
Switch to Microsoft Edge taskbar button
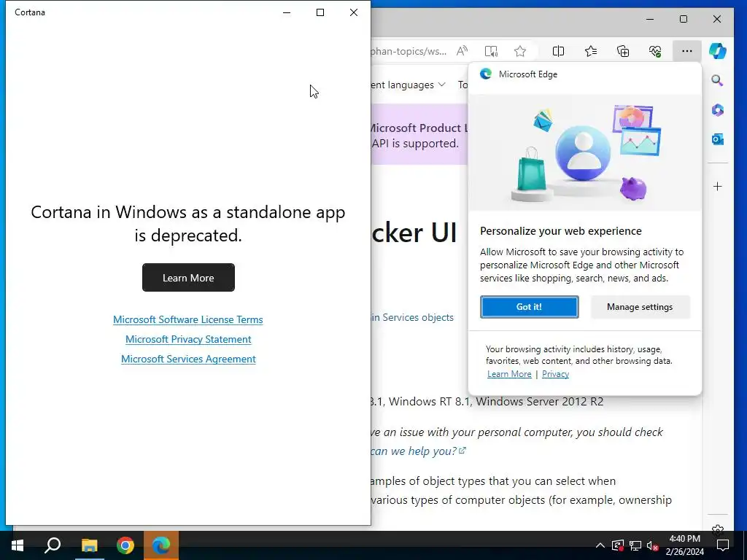point(161,545)
